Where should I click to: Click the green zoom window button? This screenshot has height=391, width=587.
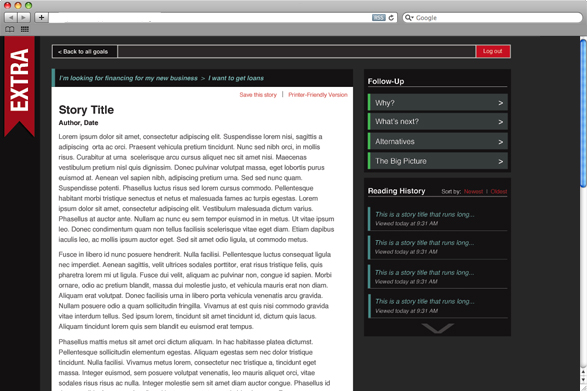[28, 5]
